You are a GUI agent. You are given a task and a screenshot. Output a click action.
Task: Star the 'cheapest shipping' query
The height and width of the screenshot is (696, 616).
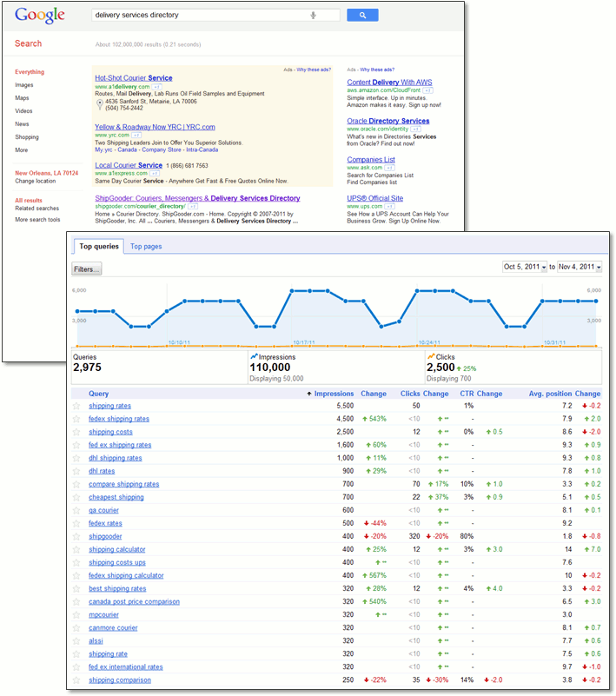(76, 497)
